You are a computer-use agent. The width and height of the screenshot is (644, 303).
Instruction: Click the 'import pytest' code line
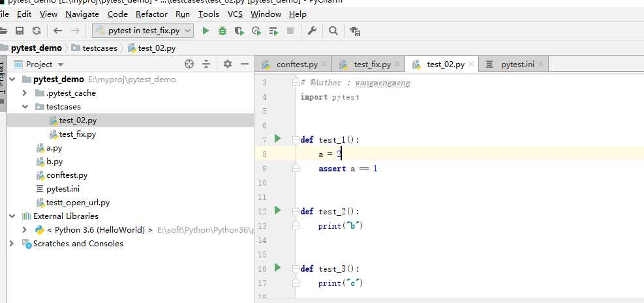pyautogui.click(x=330, y=97)
